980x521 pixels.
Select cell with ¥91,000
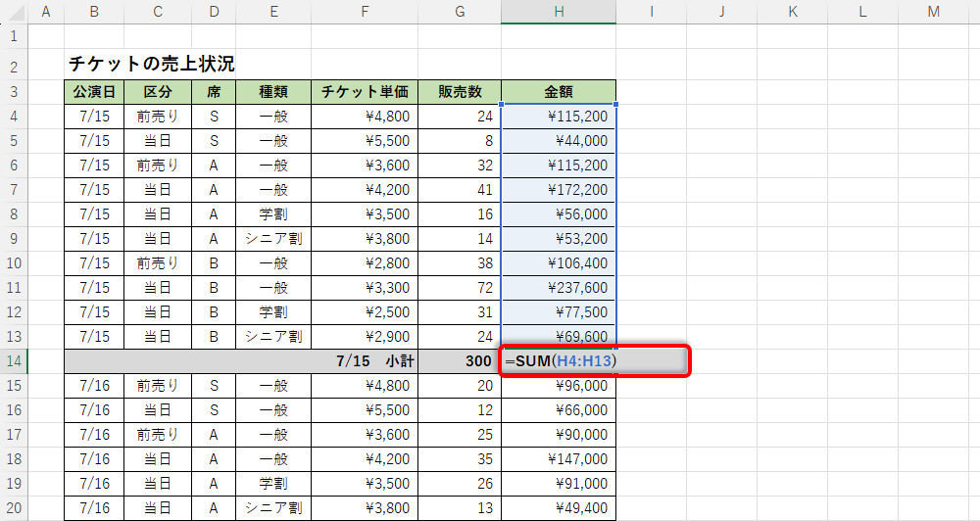coord(559,484)
